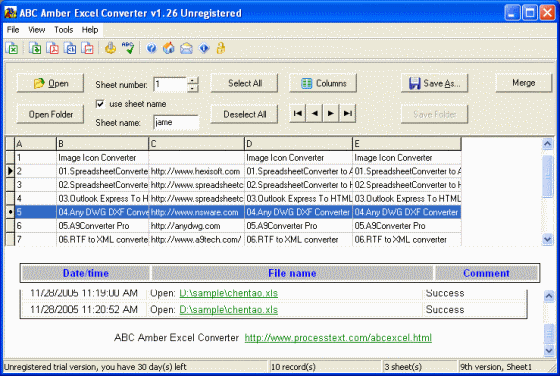This screenshot has height=376, width=560.
Task: Toggle the 'use sheet name' checkbox
Action: [x=100, y=104]
